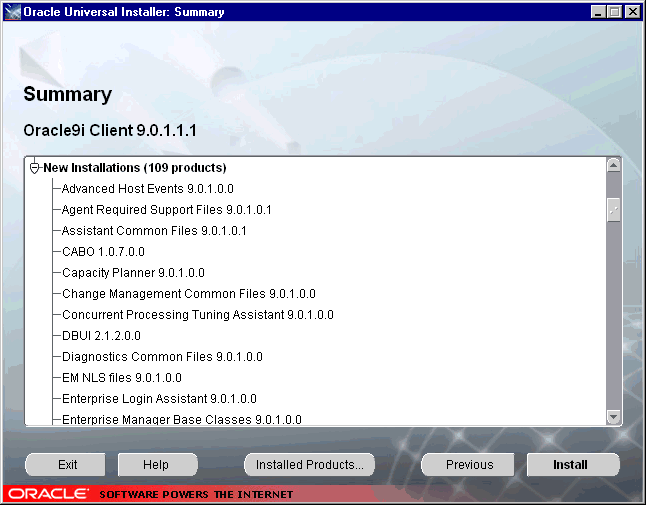Click the product list scrollbar thumb
This screenshot has height=505, width=646.
[x=613, y=210]
